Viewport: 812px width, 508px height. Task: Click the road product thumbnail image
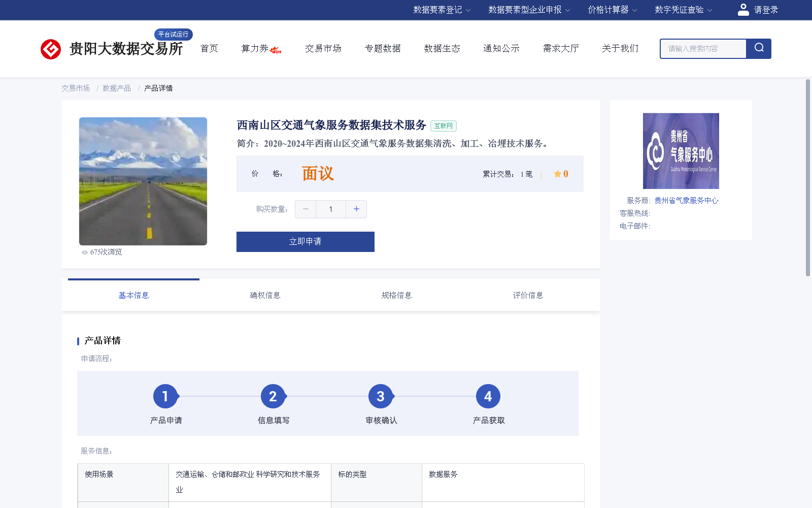coord(143,181)
